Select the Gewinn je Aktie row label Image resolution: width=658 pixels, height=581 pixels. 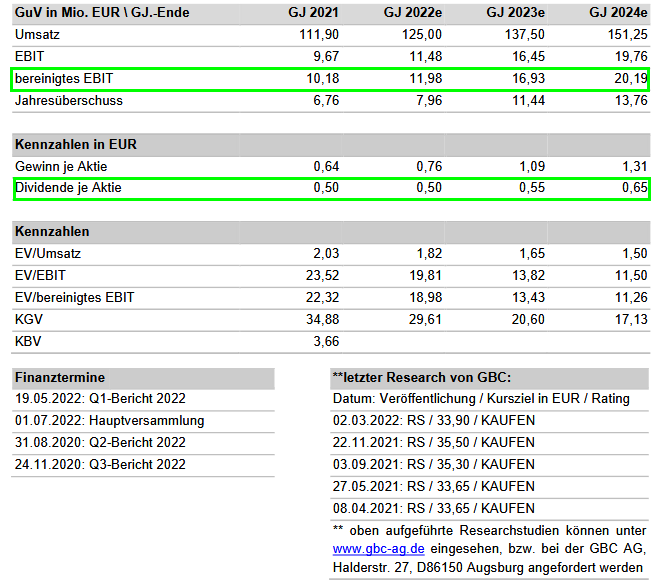coord(61,166)
